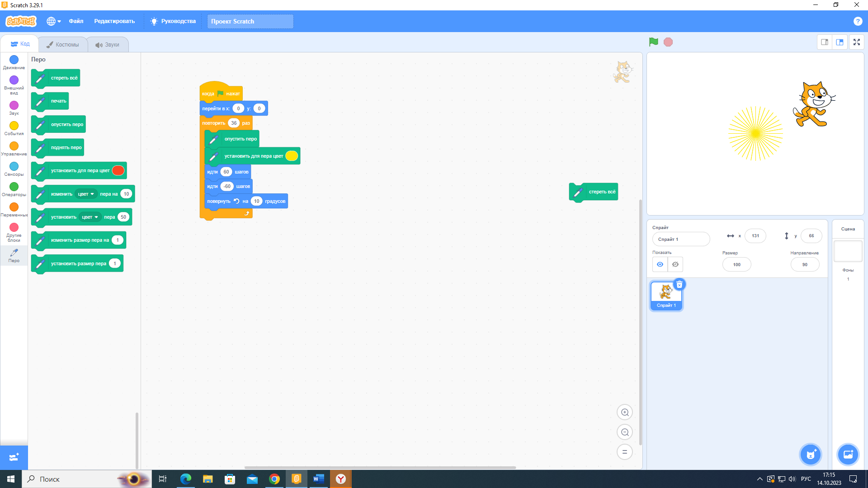Expand цвет dropdown in установить block
The width and height of the screenshot is (868, 488).
pyautogui.click(x=90, y=217)
